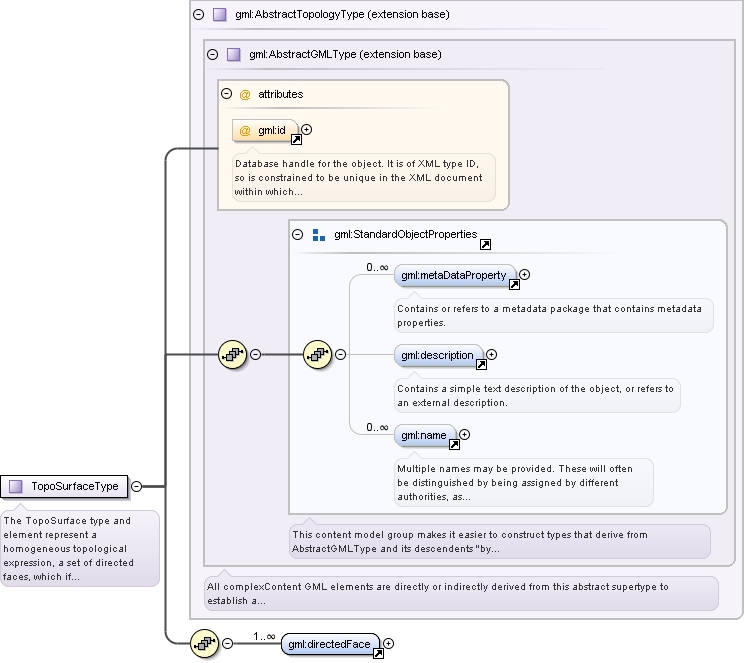The width and height of the screenshot is (745, 663).
Task: Click the inner sequence icon beside gml:description
Action: tap(317, 354)
